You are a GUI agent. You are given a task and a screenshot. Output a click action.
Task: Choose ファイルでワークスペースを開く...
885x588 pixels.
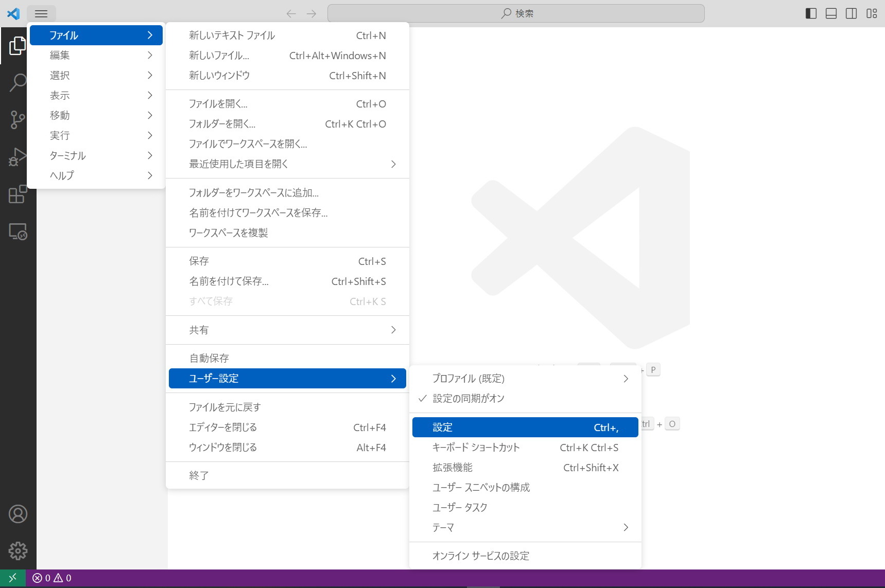pyautogui.click(x=287, y=144)
